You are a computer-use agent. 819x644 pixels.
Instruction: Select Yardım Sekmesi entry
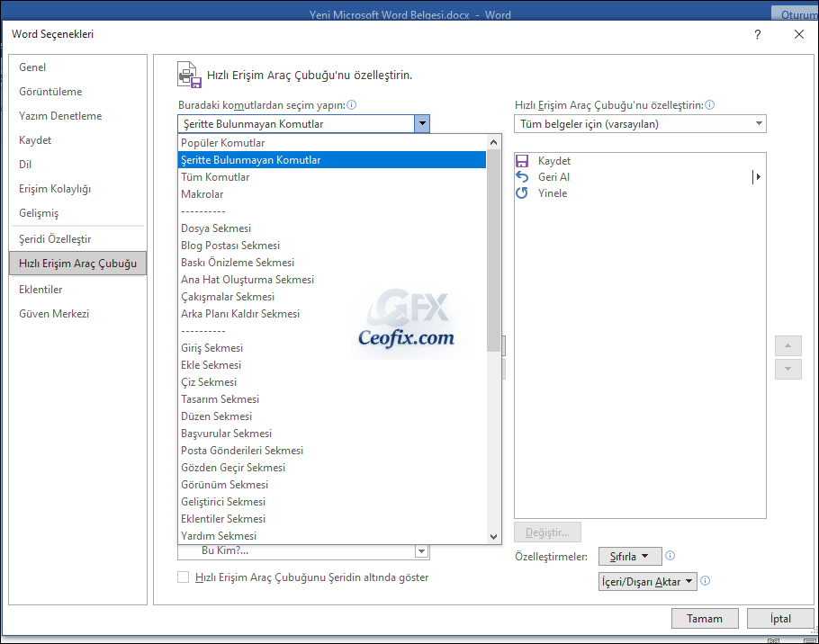332,536
